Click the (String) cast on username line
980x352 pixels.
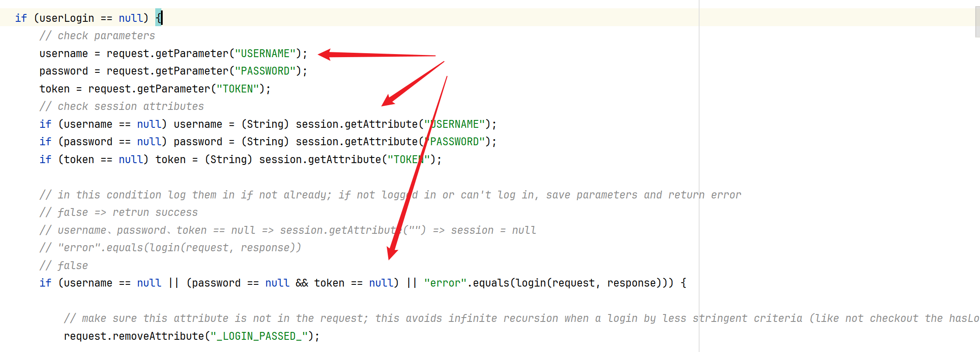pos(265,124)
